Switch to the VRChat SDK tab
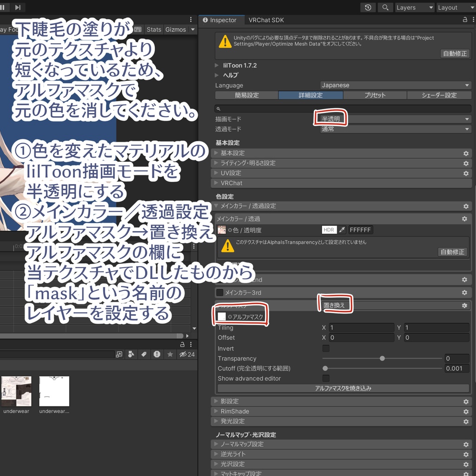 266,20
